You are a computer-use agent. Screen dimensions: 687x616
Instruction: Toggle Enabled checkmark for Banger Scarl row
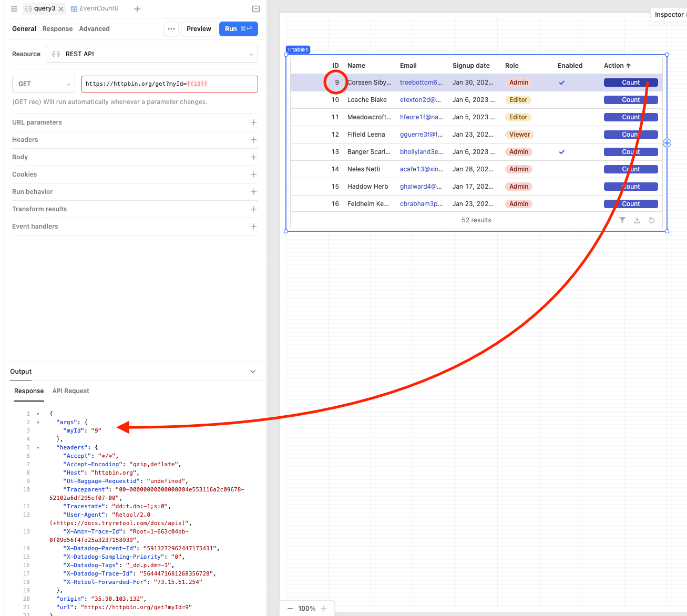click(562, 152)
